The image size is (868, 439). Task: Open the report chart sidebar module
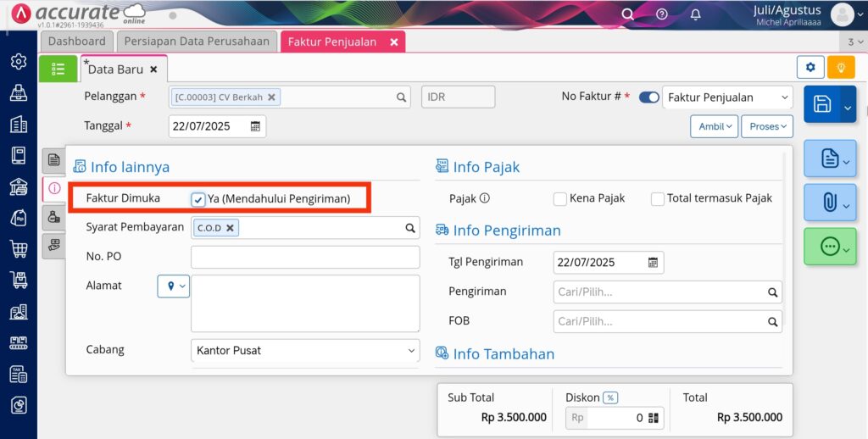point(19,406)
